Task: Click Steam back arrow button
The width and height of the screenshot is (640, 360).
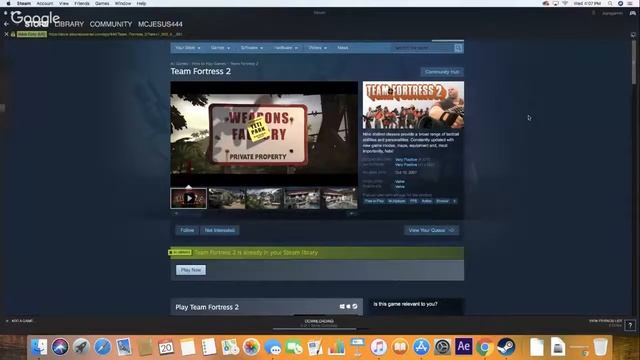Action: click(x=6, y=24)
